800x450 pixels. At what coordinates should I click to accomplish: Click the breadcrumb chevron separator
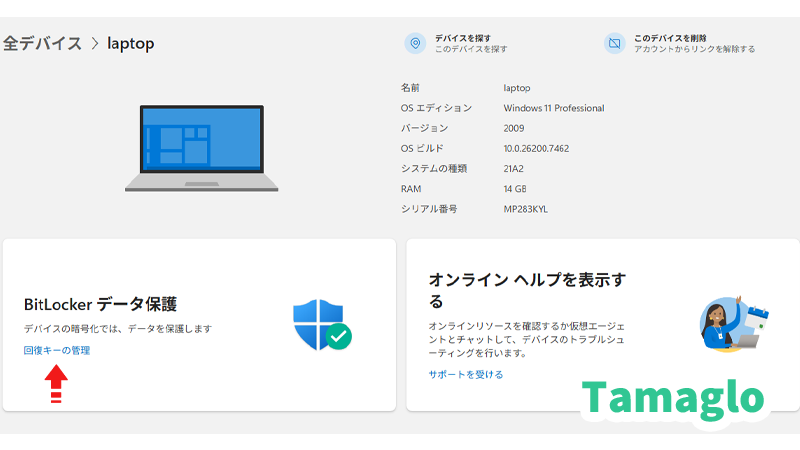pos(94,44)
